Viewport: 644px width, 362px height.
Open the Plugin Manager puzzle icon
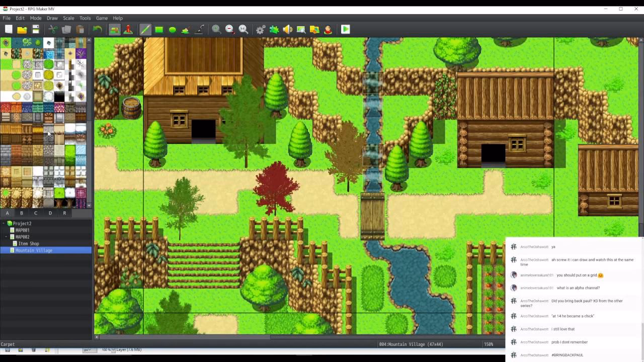(x=274, y=30)
